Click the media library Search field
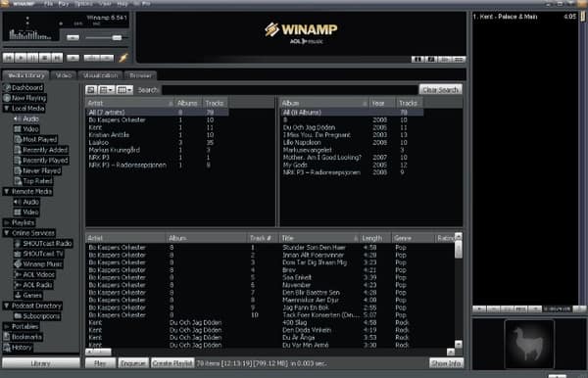The width and height of the screenshot is (588, 378). click(x=289, y=90)
